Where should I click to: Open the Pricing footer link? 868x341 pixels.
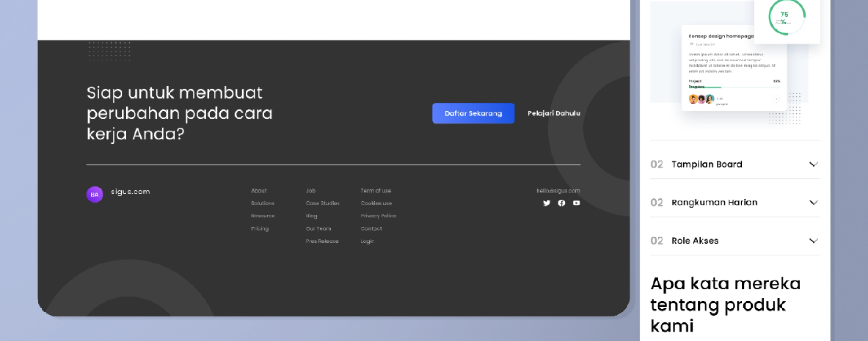(x=260, y=228)
